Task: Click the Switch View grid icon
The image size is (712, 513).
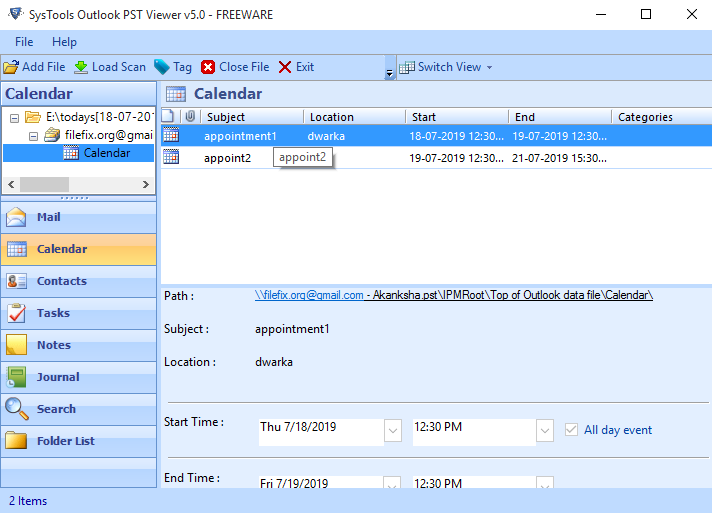Action: [407, 67]
